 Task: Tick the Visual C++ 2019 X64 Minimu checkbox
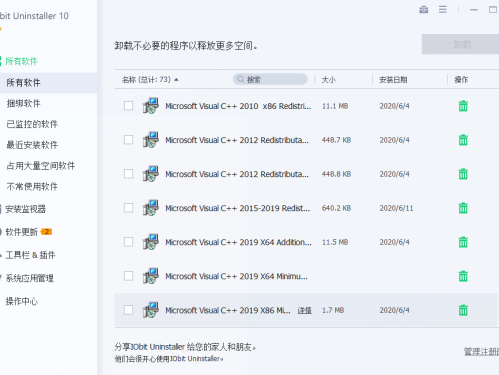[x=128, y=276]
